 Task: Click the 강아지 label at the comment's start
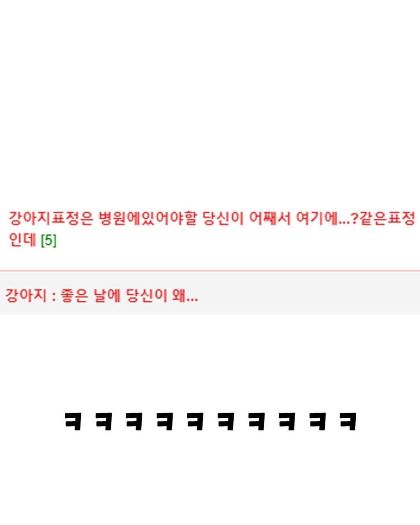click(x=26, y=295)
